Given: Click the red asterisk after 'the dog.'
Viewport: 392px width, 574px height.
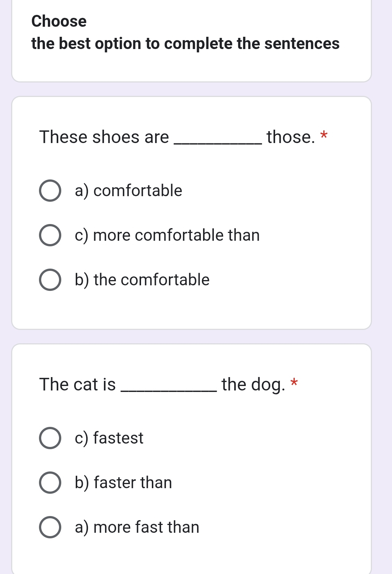Looking at the screenshot, I should click(294, 382).
